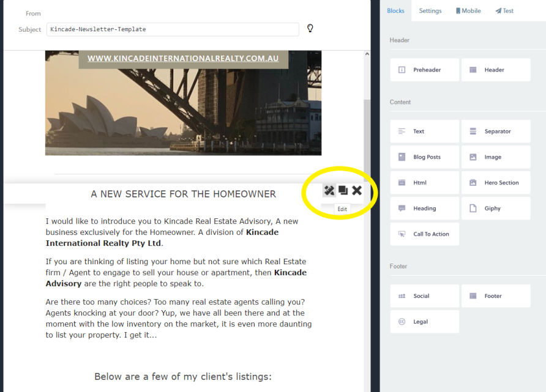
Task: Click the Social block people icon
Action: (x=402, y=296)
